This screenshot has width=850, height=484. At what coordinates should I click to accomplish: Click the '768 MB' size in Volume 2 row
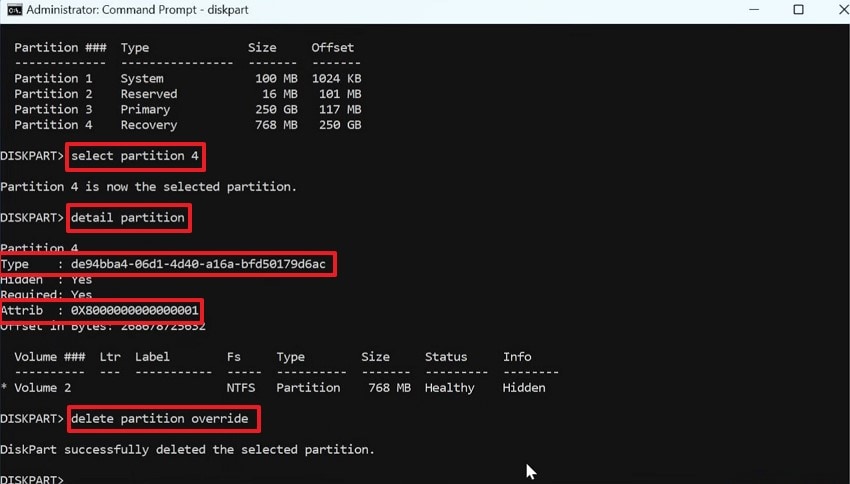(x=390, y=388)
